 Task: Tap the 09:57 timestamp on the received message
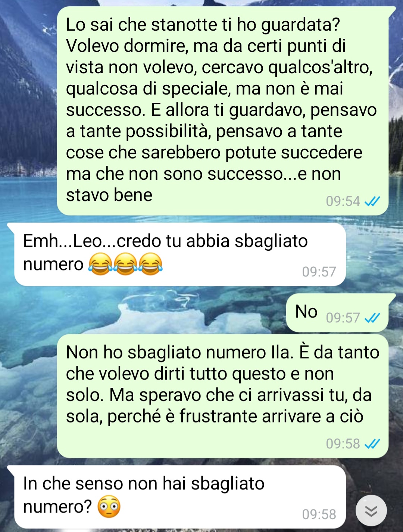tap(319, 272)
